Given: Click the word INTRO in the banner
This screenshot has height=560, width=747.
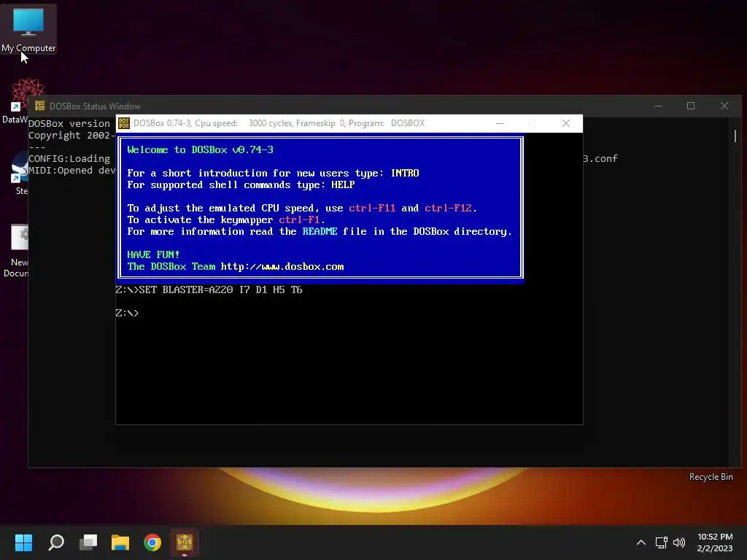Looking at the screenshot, I should click(405, 173).
